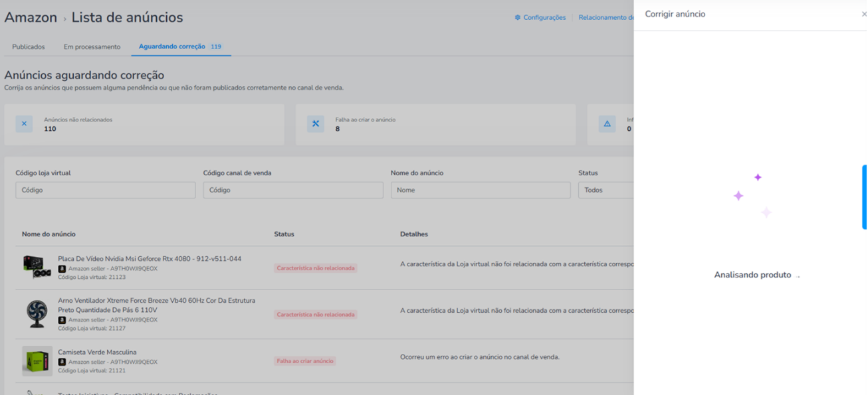The width and height of the screenshot is (868, 395).
Task: Click status badge in Placa De Vídeo row
Action: pos(316,268)
